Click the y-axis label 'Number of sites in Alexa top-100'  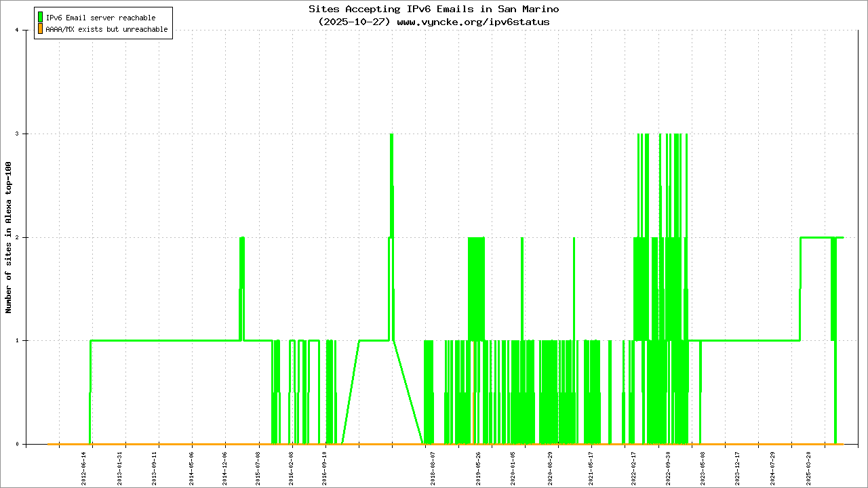pos(9,237)
